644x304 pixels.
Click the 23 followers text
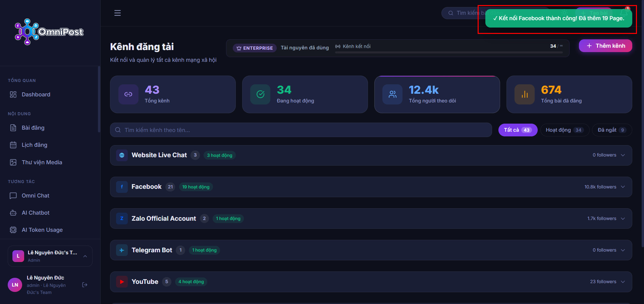pyautogui.click(x=603, y=282)
